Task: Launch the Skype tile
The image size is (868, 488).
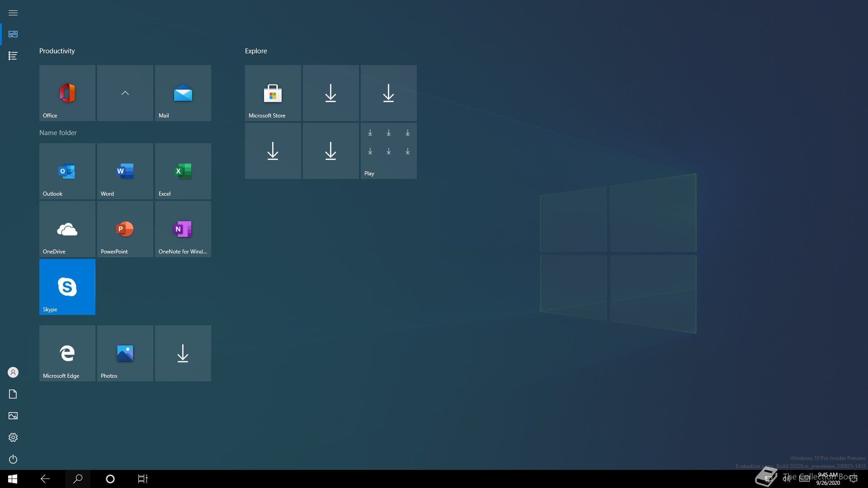Action: tap(67, 286)
